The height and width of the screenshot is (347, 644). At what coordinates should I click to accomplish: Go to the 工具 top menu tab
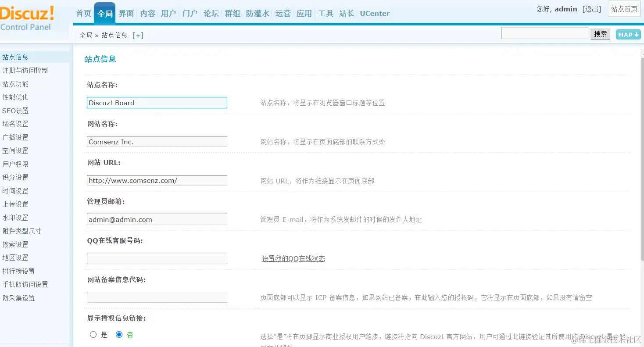point(326,14)
